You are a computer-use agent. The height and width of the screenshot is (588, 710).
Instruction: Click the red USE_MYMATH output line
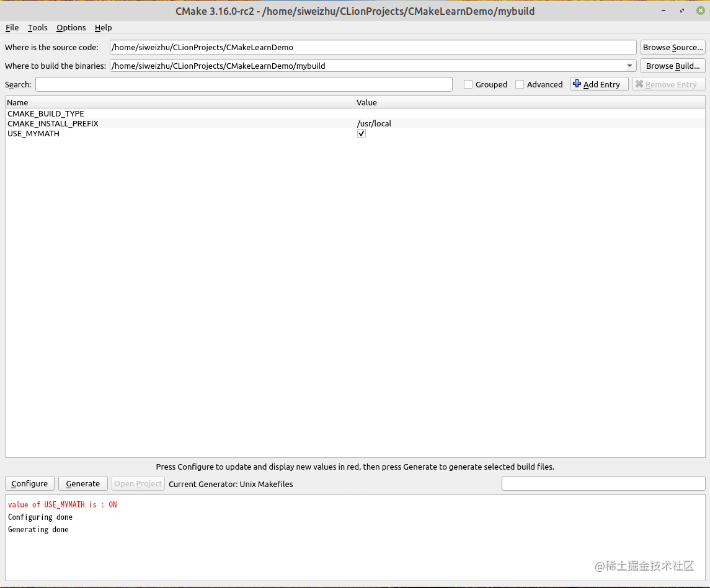click(x=63, y=505)
